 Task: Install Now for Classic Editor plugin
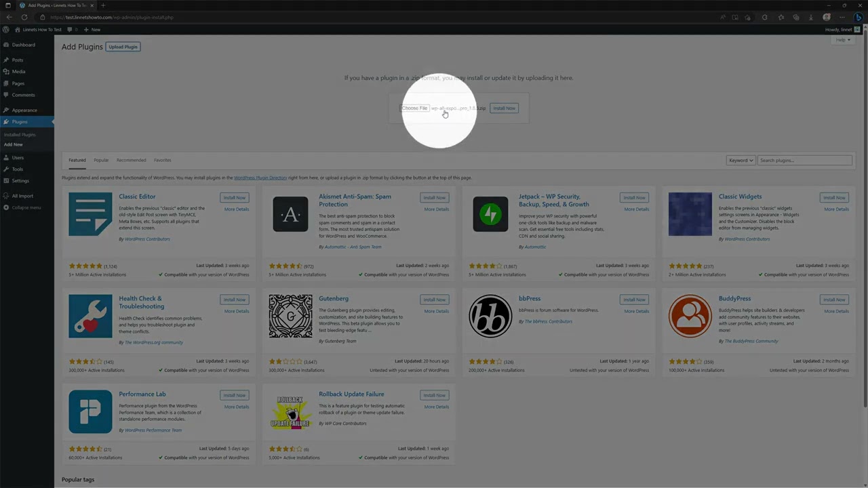pos(235,197)
